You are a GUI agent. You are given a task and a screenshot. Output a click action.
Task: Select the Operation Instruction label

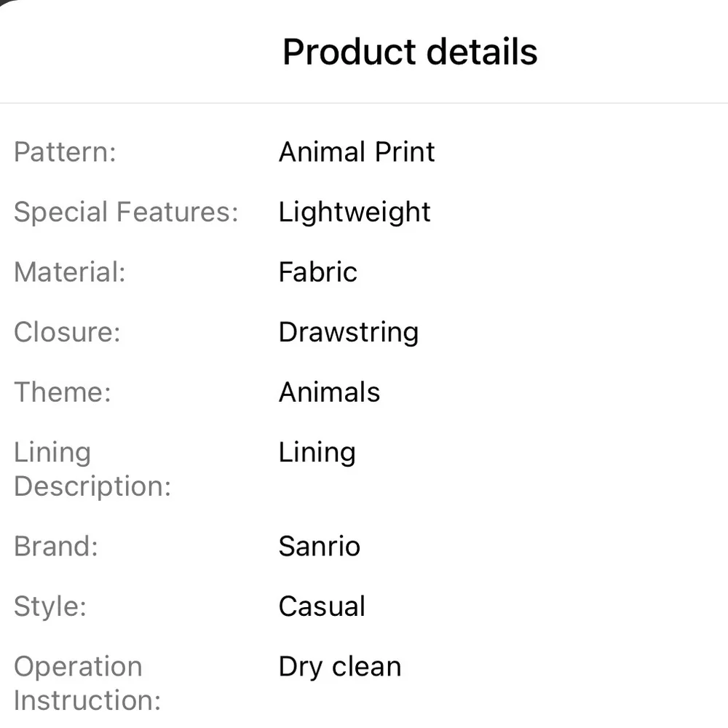point(87,684)
